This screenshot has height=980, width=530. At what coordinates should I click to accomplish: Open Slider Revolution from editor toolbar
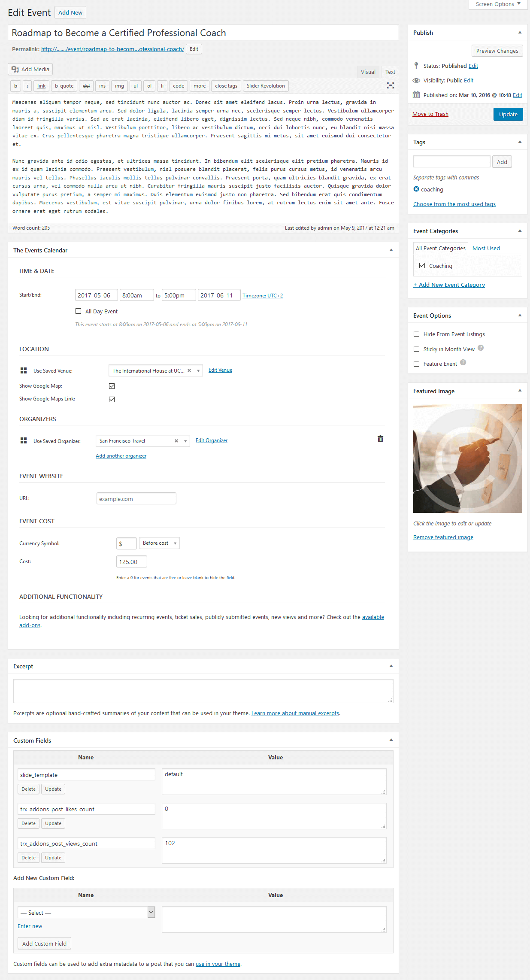[x=266, y=86]
